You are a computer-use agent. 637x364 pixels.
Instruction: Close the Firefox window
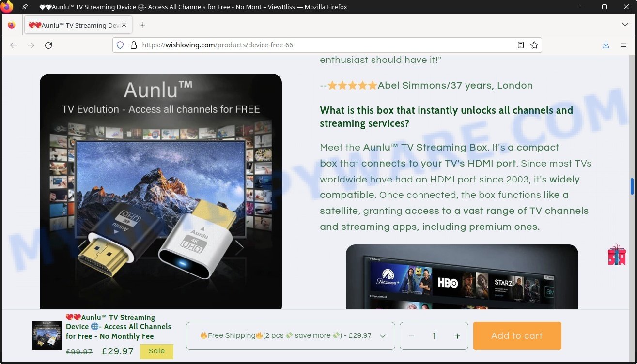coord(625,7)
